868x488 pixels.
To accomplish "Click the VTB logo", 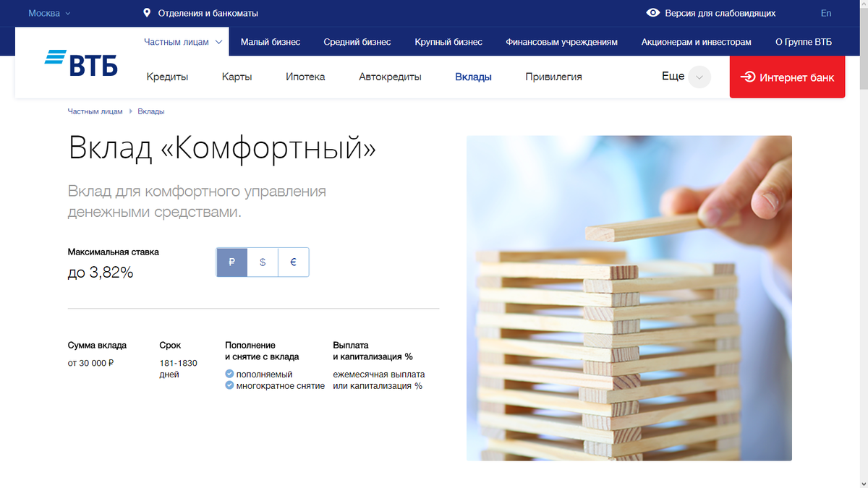I will (x=81, y=63).
